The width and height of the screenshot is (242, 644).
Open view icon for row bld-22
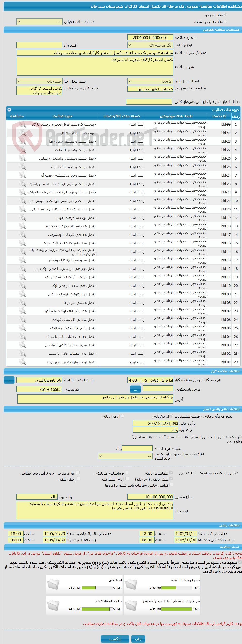(23, 192)
